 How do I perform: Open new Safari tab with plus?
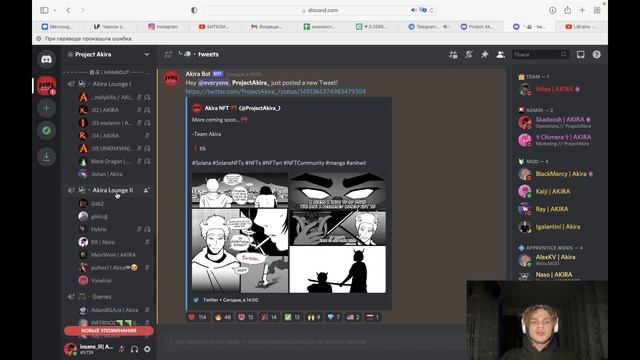pyautogui.click(x=582, y=10)
